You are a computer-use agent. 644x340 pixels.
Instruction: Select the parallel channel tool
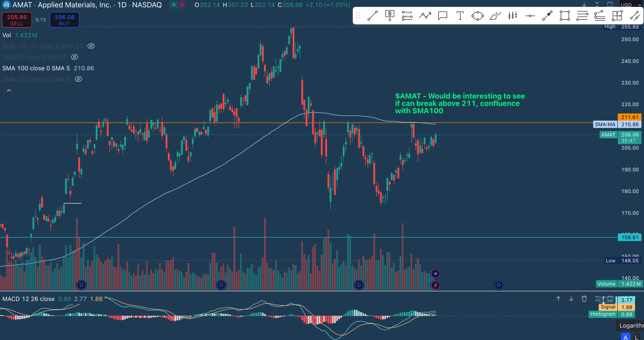(x=634, y=16)
